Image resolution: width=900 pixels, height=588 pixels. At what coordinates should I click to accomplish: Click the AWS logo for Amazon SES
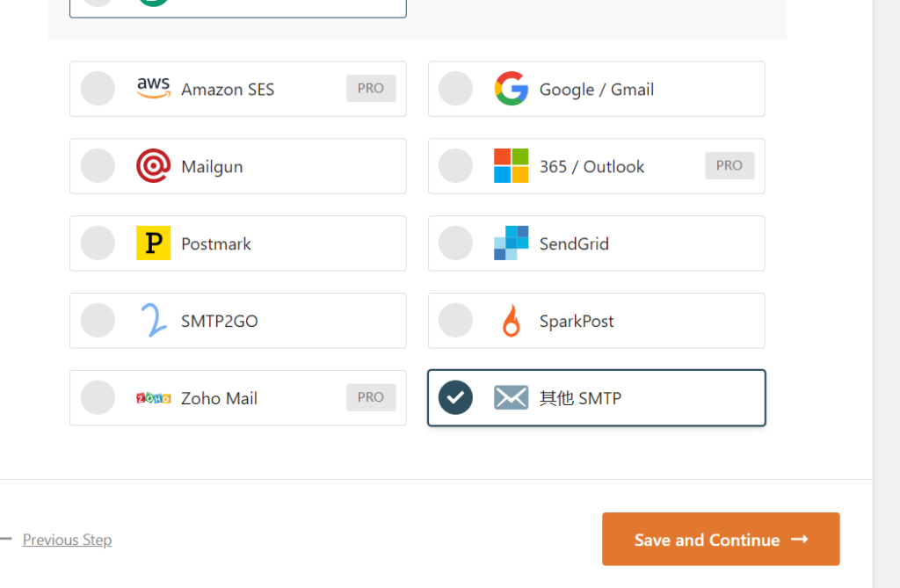point(153,89)
